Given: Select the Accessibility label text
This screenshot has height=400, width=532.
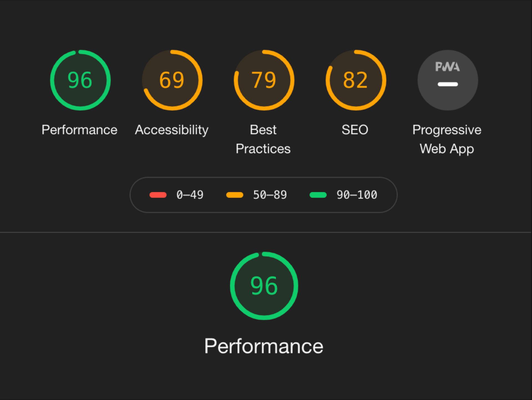Looking at the screenshot, I should click(x=171, y=129).
